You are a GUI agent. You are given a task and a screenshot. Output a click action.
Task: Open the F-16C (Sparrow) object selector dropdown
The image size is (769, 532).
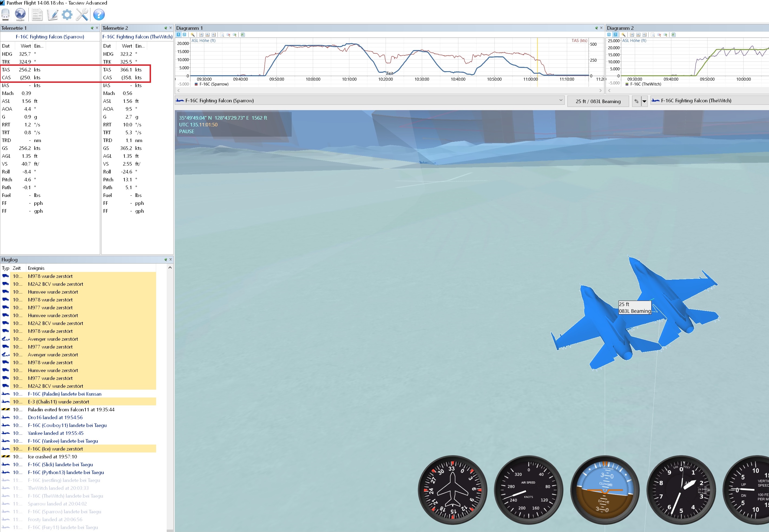369,101
